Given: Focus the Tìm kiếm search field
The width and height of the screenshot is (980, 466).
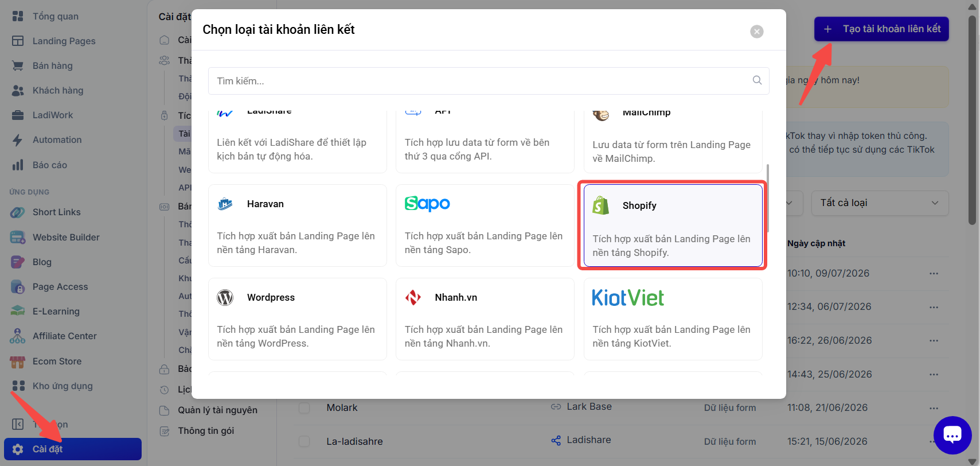Looking at the screenshot, I should click(489, 81).
